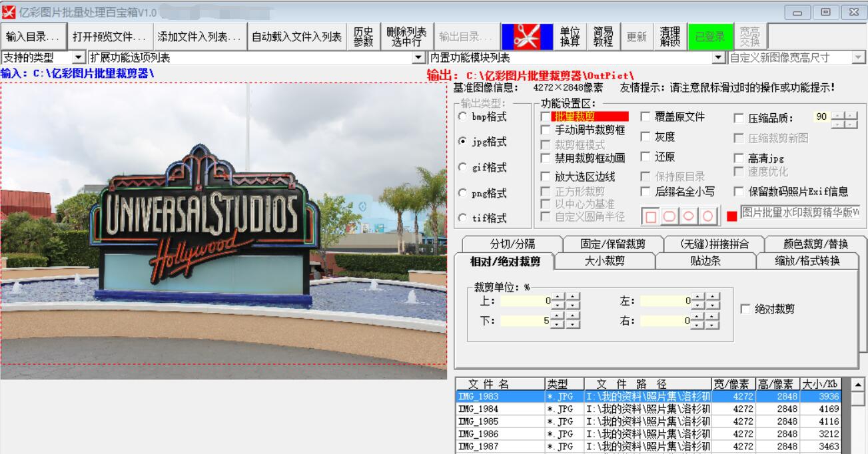Select the scissors crop tool icon
This screenshot has height=454, width=868.
coord(527,39)
